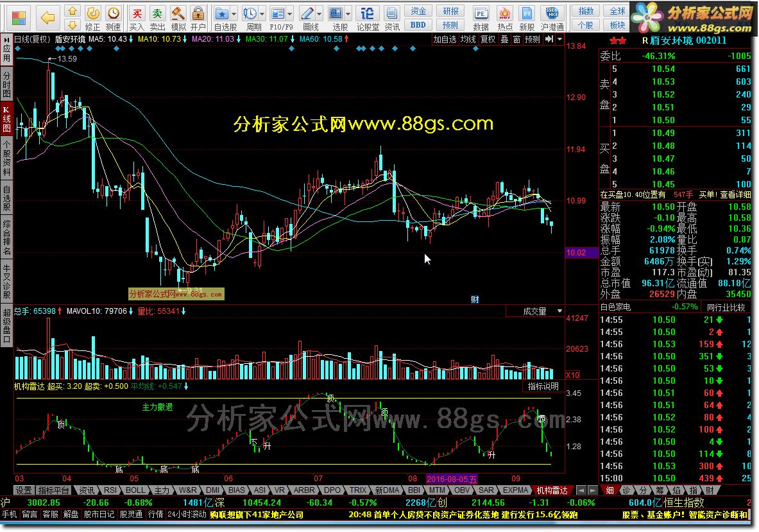This screenshot has width=759, height=532.
Task: Select the 牛叉诊股 sidebar tab
Action: pyautogui.click(x=7, y=281)
